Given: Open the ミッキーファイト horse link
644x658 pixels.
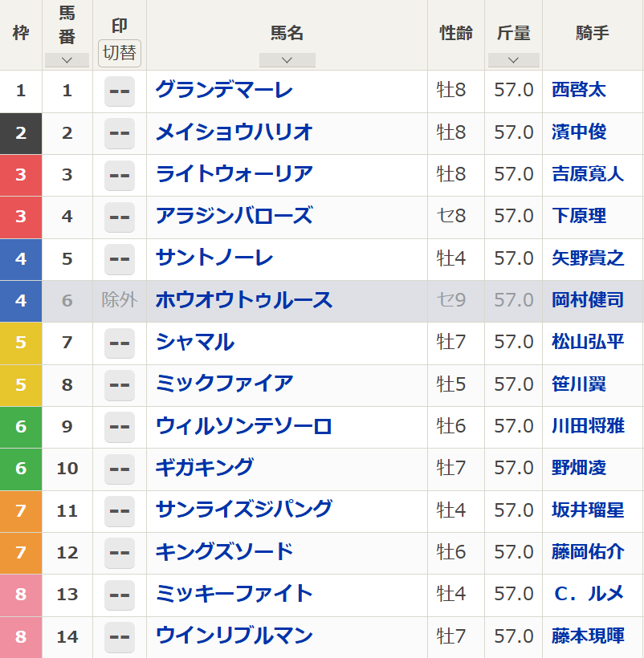Looking at the screenshot, I should [234, 594].
